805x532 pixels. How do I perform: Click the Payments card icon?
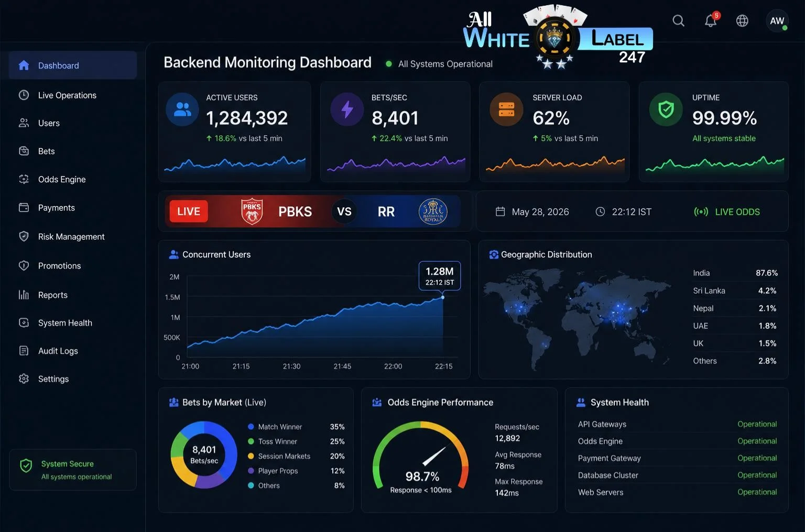(24, 207)
